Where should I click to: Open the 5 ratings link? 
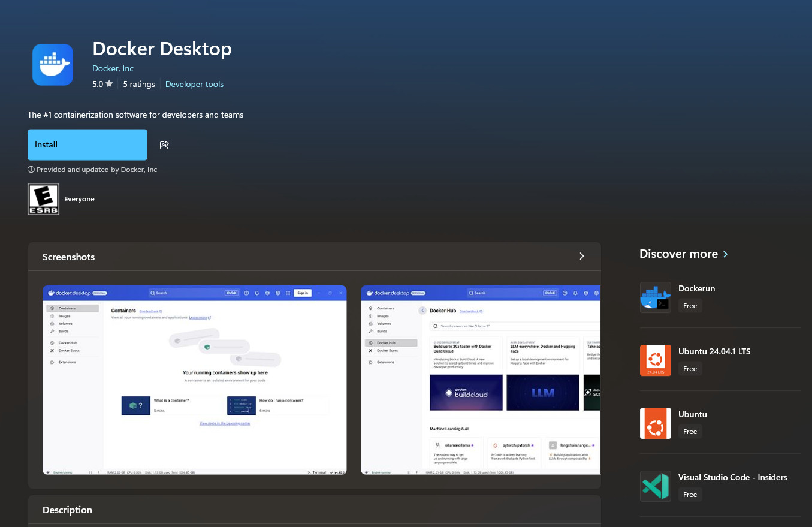139,84
